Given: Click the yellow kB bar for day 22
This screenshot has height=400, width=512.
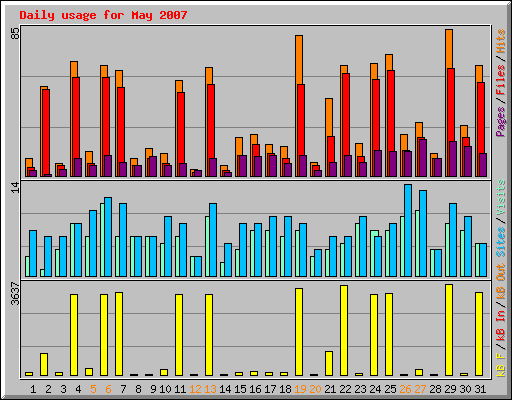Looking at the screenshot, I should [344, 330].
